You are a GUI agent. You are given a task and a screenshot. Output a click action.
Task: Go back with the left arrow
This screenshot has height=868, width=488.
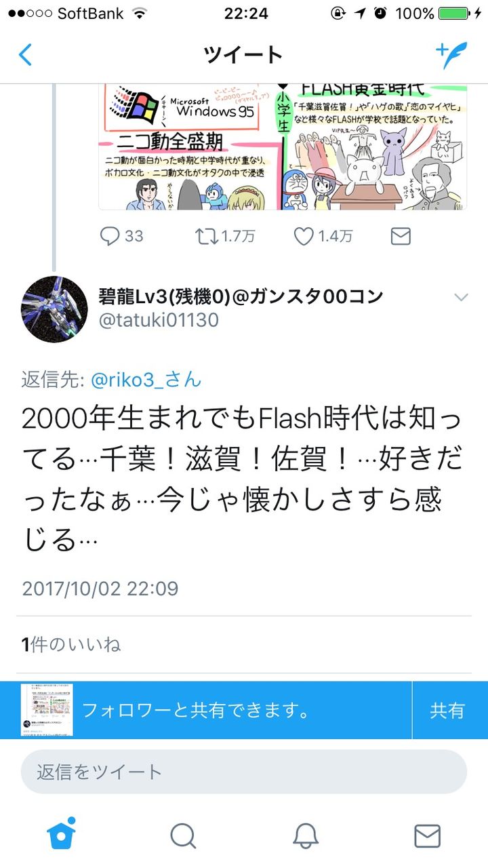(x=25, y=54)
